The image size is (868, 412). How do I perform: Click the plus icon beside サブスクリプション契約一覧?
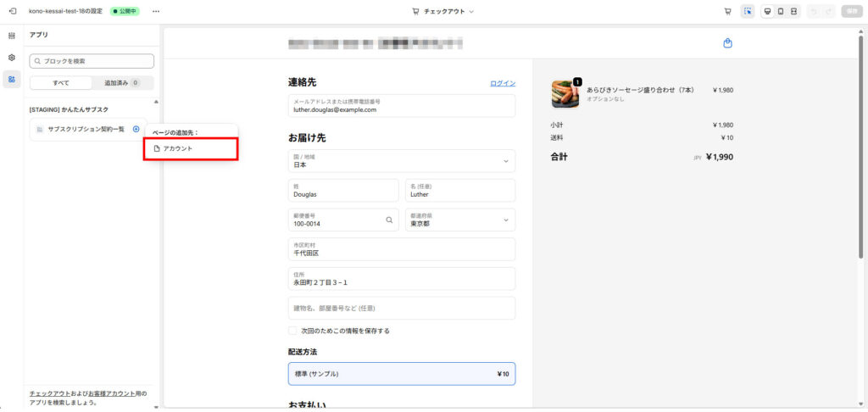point(136,129)
